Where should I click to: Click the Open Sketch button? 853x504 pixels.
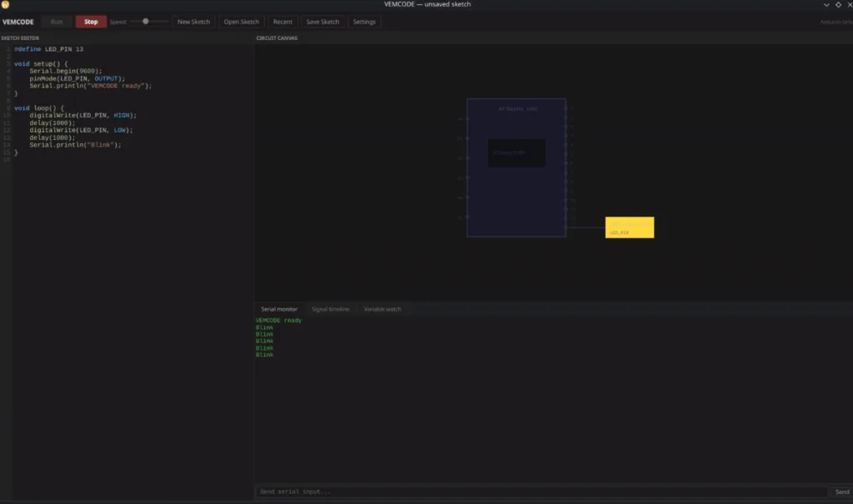[x=241, y=22]
